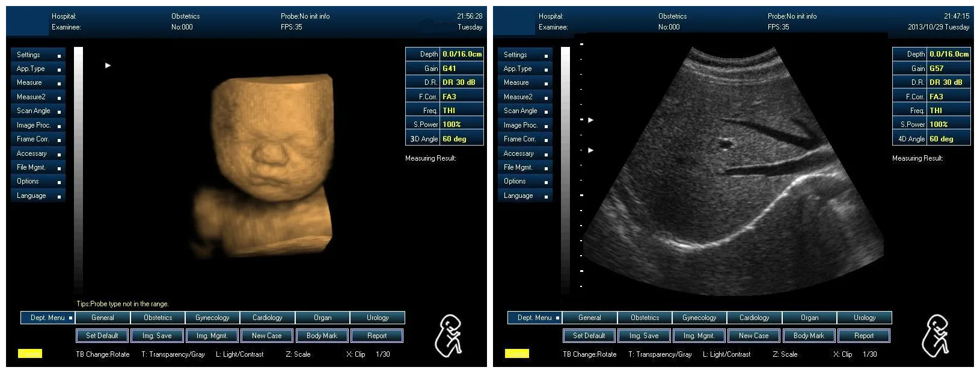Open Image Proc. in left 3D window
Viewport: 980px width, 373px height.
point(38,125)
